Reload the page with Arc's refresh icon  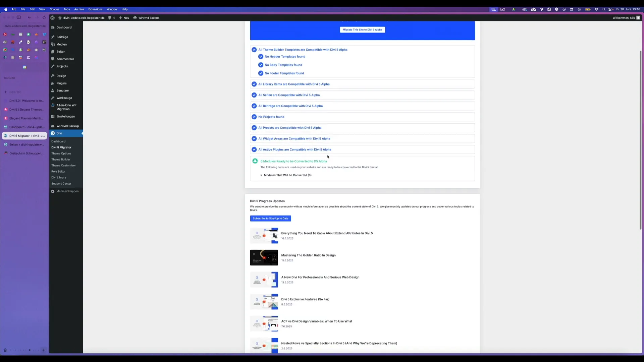tap(44, 17)
